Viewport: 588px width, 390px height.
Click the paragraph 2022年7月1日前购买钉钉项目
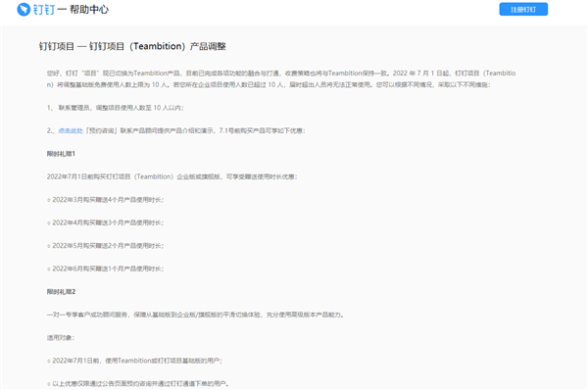(172, 176)
